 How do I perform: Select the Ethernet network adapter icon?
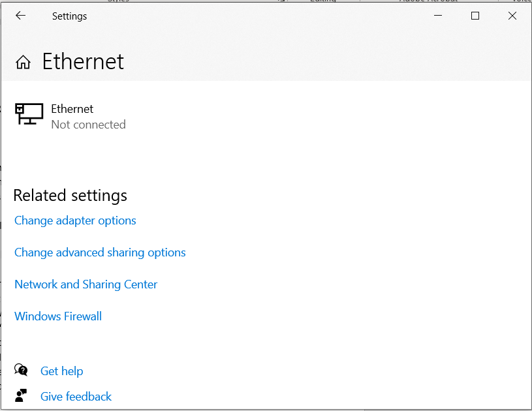29,114
